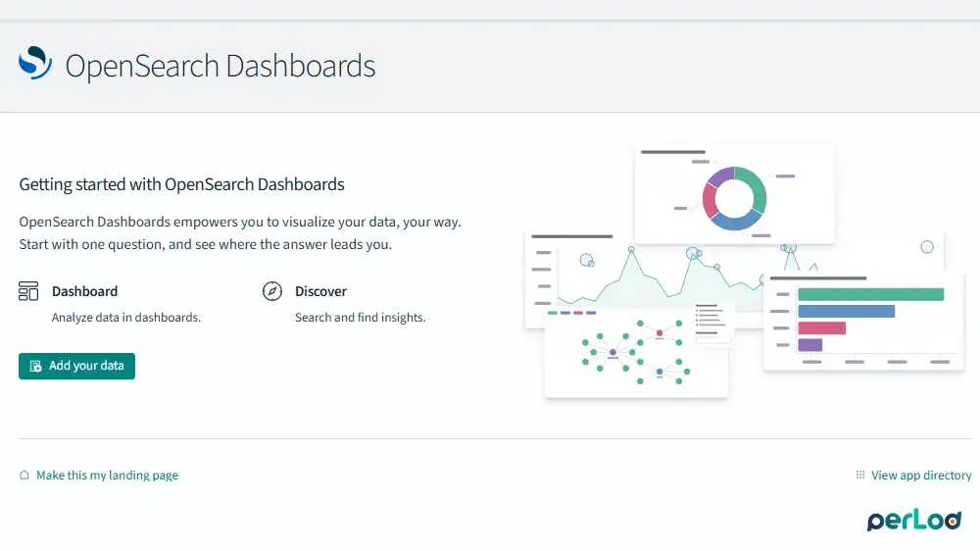Click the home icon beside landing page link
The image size is (980, 551).
[x=24, y=476]
